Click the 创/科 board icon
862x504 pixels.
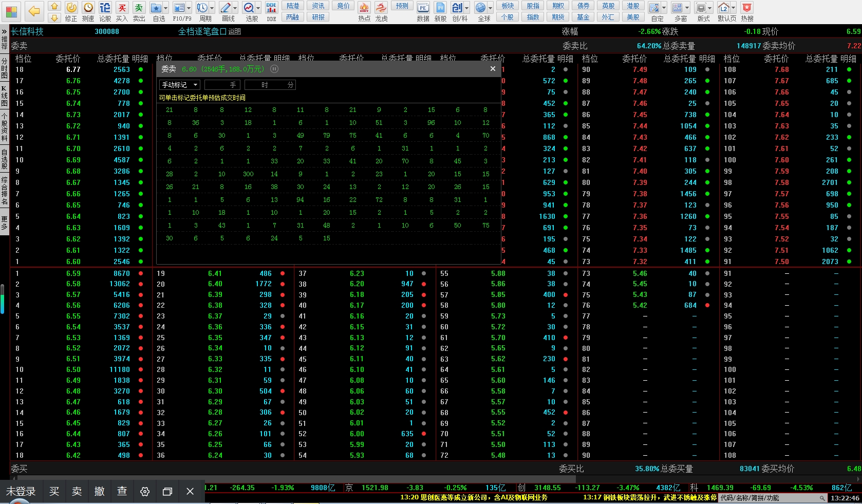click(457, 8)
